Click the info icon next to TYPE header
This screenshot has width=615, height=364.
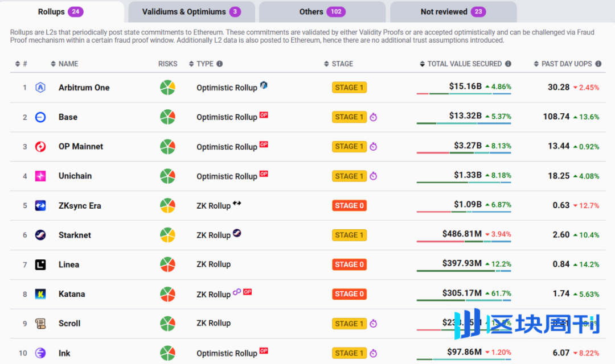pyautogui.click(x=220, y=64)
